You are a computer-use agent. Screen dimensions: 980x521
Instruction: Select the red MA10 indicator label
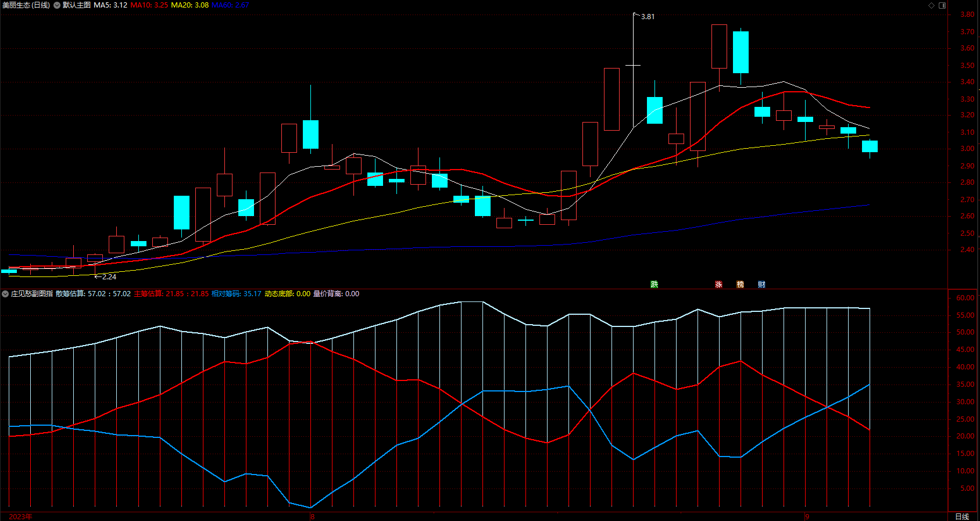coord(149,5)
